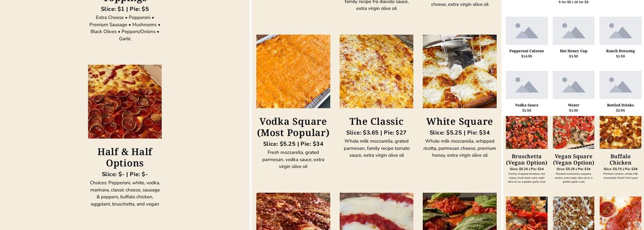Click the Vodka Square (Most Popular) heading
This screenshot has width=644, height=230.
click(x=293, y=127)
